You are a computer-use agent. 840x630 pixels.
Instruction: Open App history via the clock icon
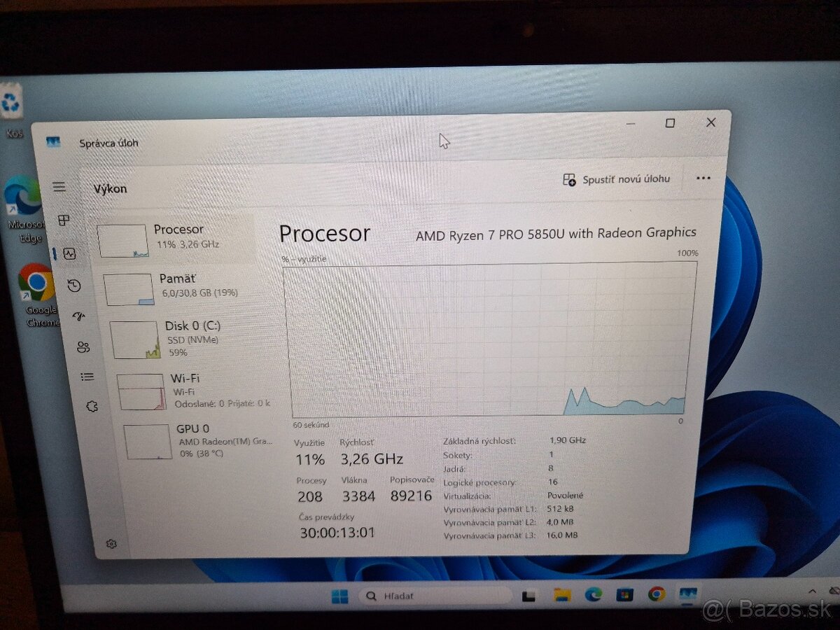74,286
